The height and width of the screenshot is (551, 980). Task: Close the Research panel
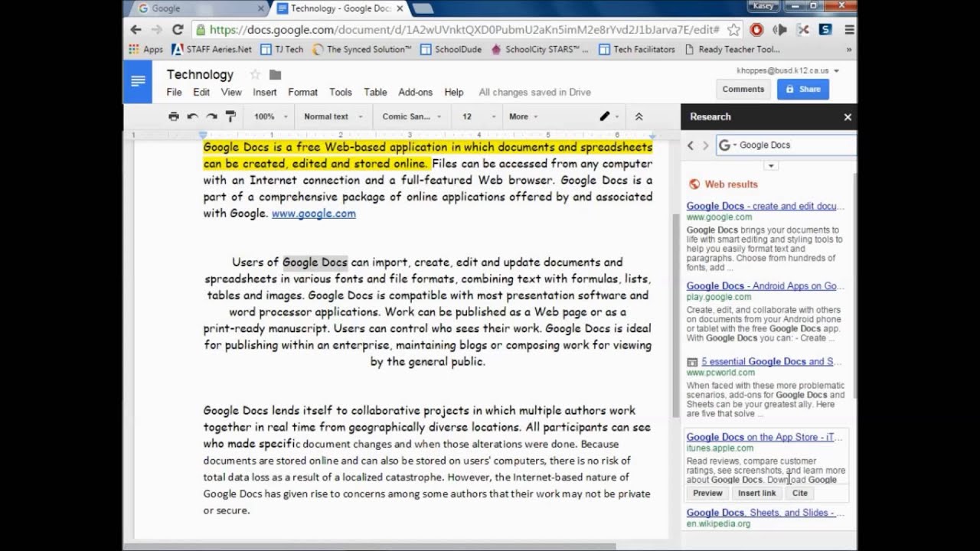click(x=848, y=117)
